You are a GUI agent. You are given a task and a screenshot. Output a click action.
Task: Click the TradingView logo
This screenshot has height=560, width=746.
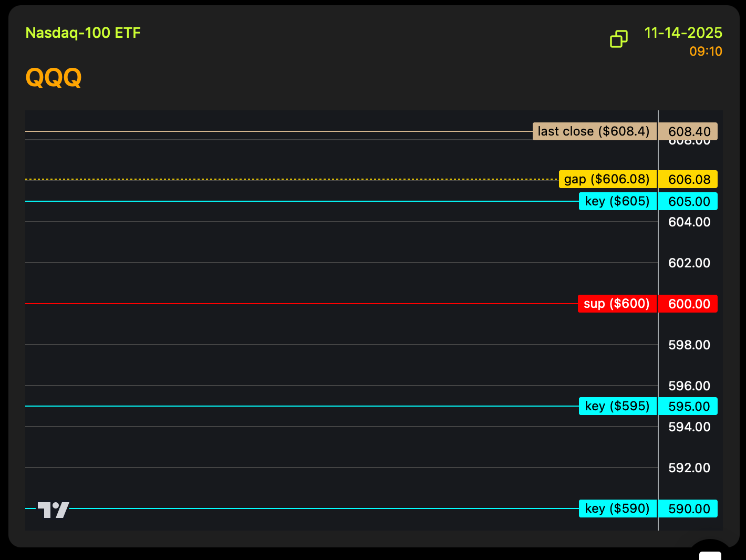pyautogui.click(x=53, y=510)
